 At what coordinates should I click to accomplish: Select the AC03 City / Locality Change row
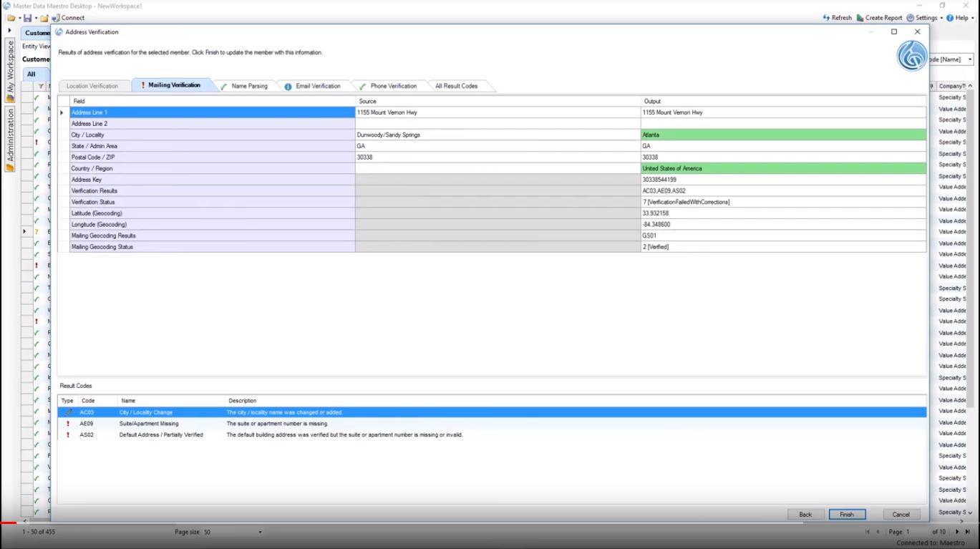493,412
